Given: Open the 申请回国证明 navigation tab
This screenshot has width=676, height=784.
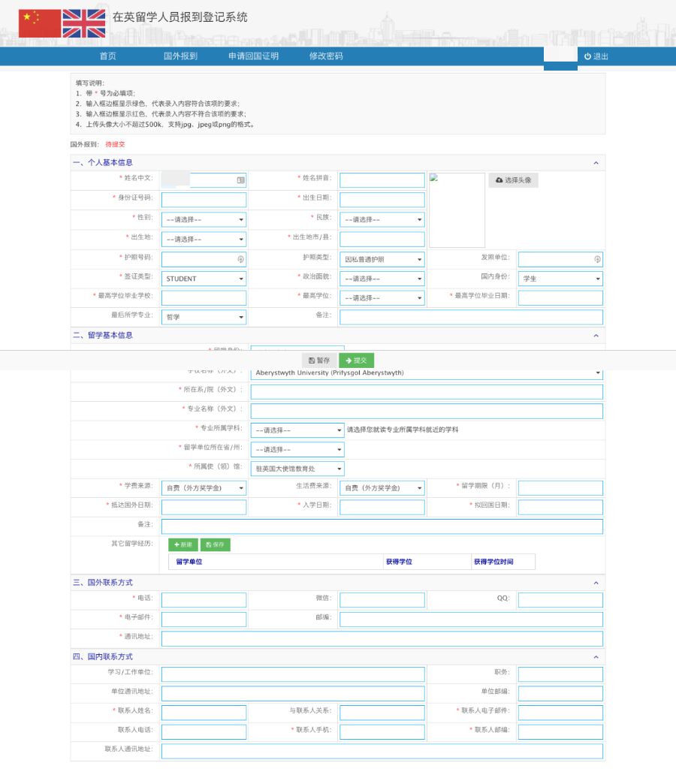Looking at the screenshot, I should click(x=254, y=56).
